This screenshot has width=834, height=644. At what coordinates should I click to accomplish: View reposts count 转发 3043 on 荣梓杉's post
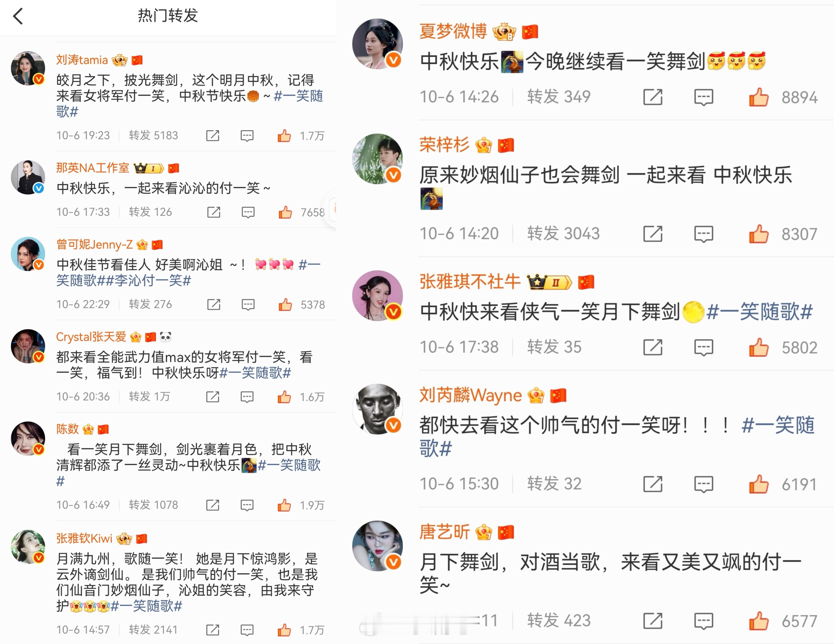click(x=563, y=233)
